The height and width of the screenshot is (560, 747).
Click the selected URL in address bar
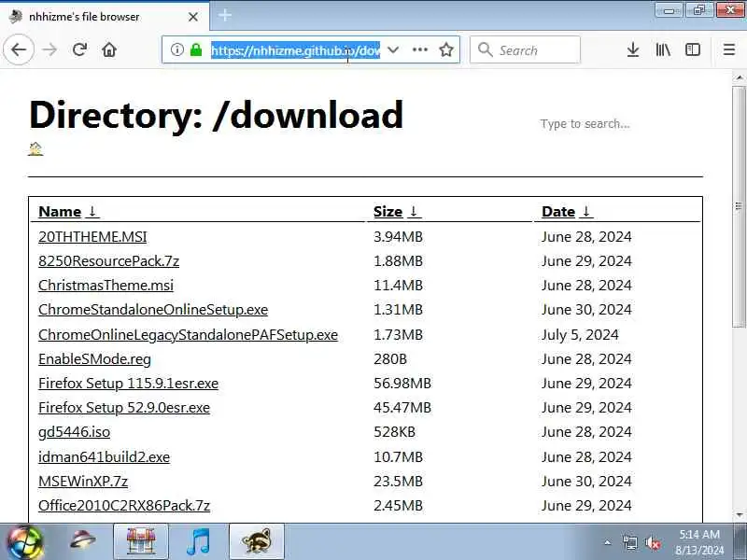[295, 50]
